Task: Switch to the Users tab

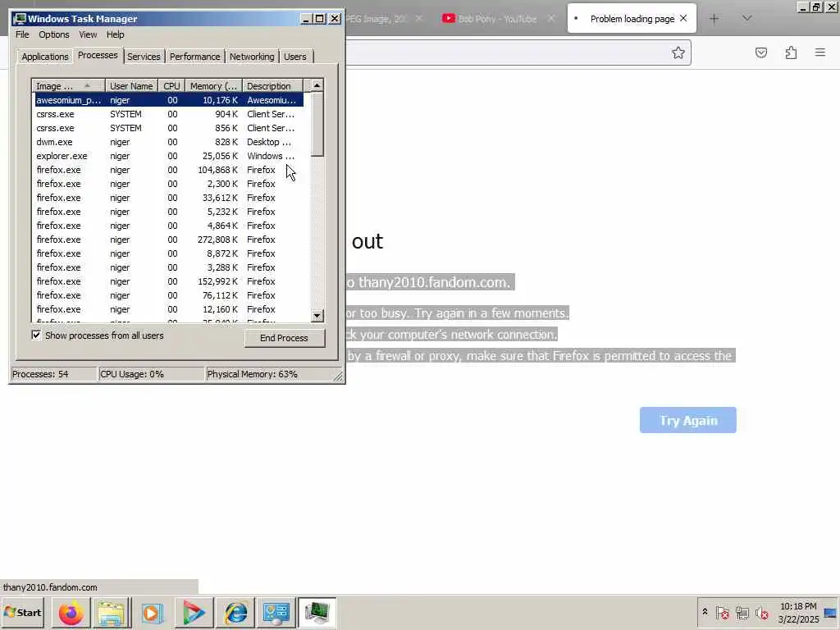Action: point(295,57)
